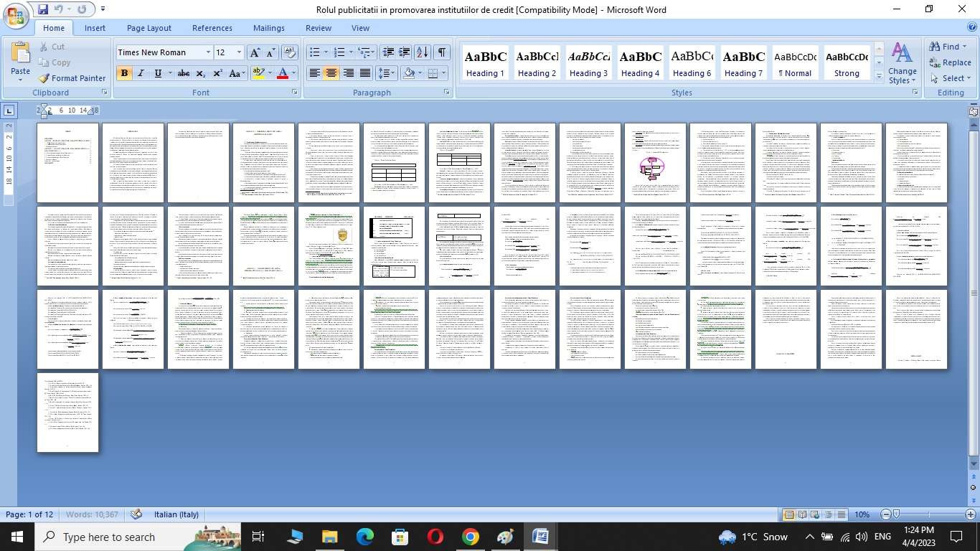The image size is (980, 551).
Task: Click the Grow Font icon
Action: (x=255, y=52)
